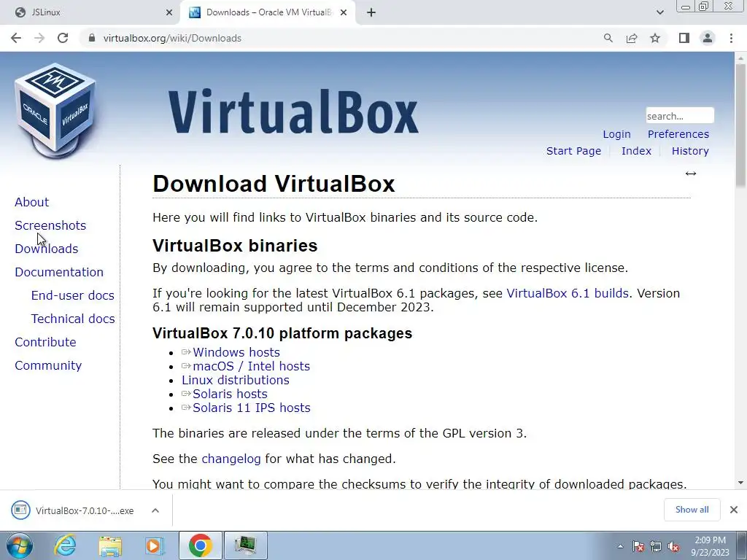The height and width of the screenshot is (560, 747).
Task: Expand the download item options chevron
Action: coord(155,510)
